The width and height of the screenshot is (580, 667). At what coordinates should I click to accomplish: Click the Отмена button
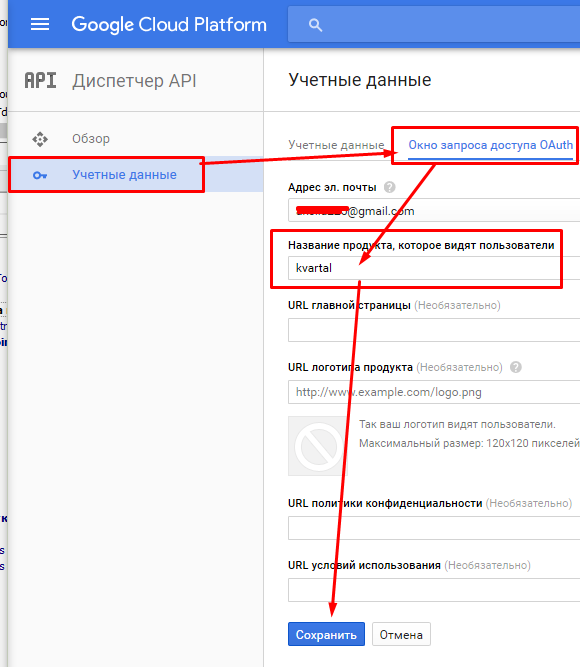(401, 634)
